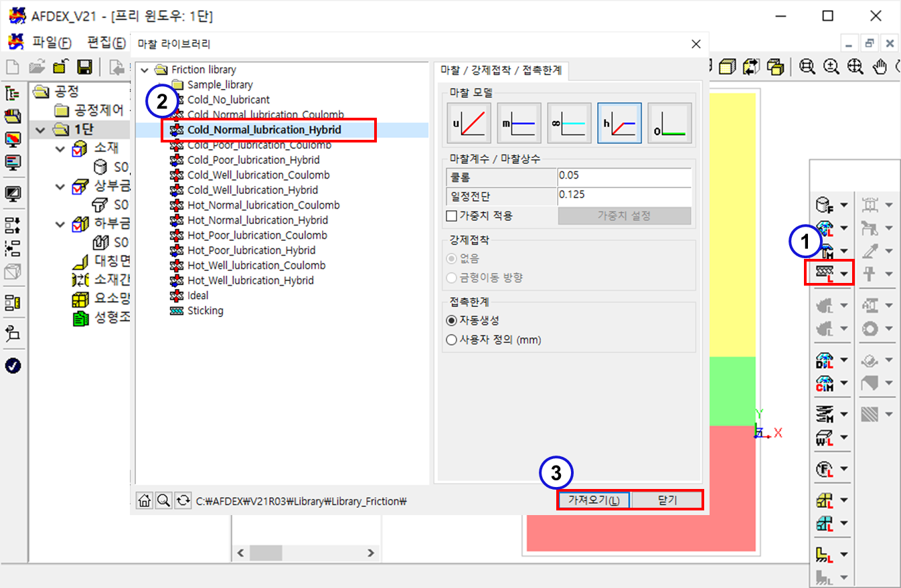Collapse the 1단 process tree node

42,130
